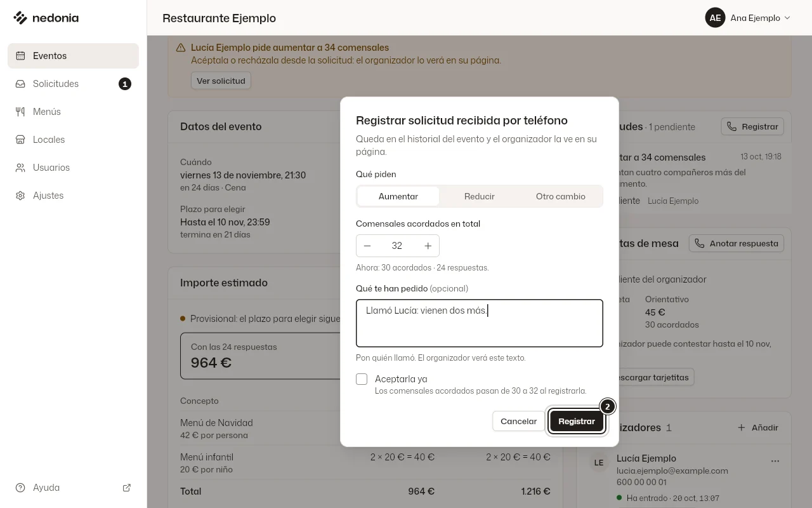This screenshot has height=508, width=812.
Task: Click the '964 €' estimate with 24 responses
Action: (x=211, y=363)
